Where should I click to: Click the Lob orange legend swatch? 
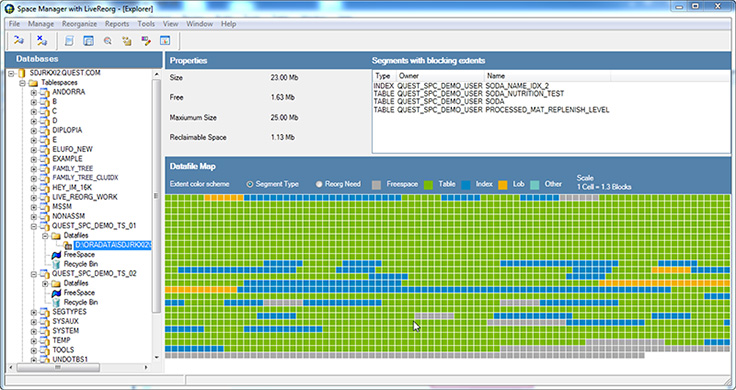(503, 184)
